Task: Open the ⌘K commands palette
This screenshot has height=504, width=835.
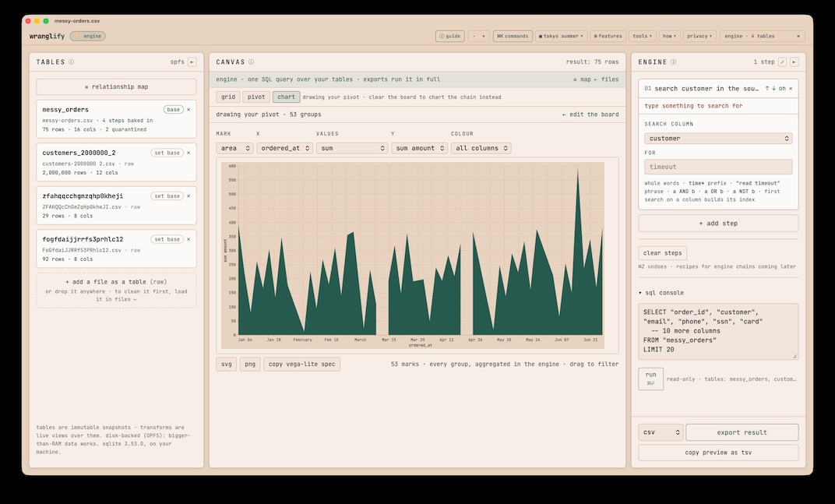Action: (x=513, y=37)
